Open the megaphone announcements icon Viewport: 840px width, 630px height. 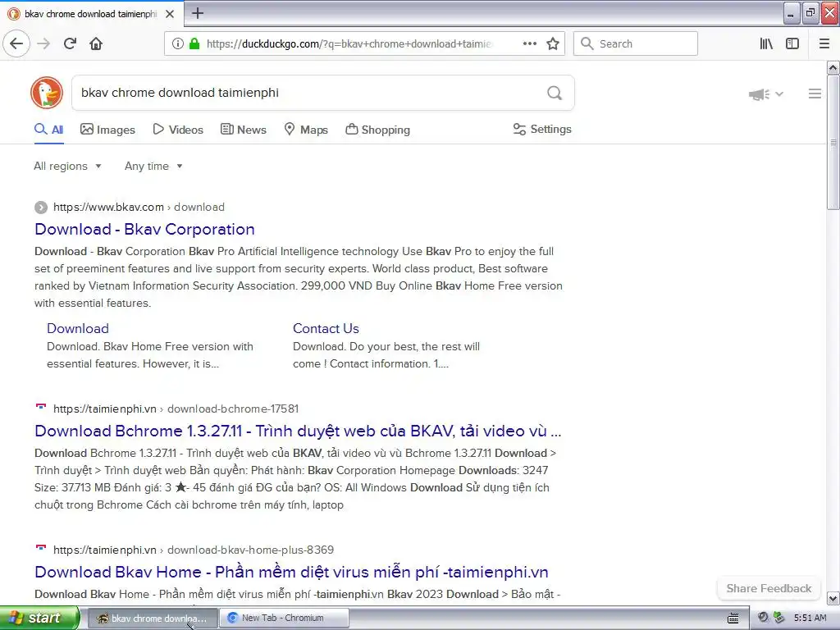759,94
